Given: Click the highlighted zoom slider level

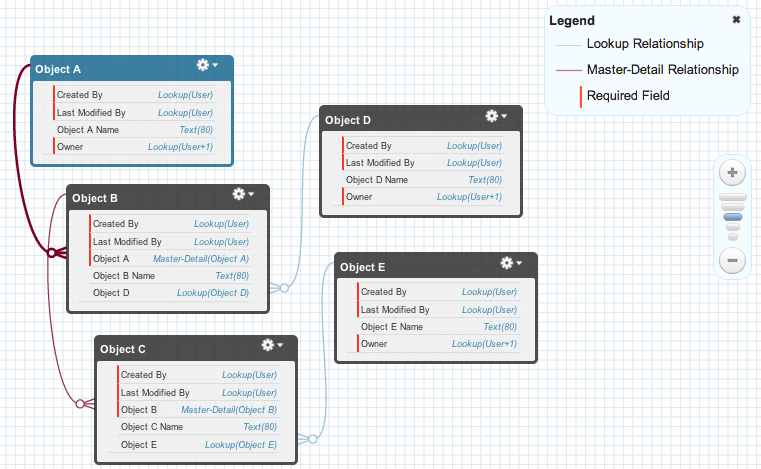Looking at the screenshot, I should 732,217.
